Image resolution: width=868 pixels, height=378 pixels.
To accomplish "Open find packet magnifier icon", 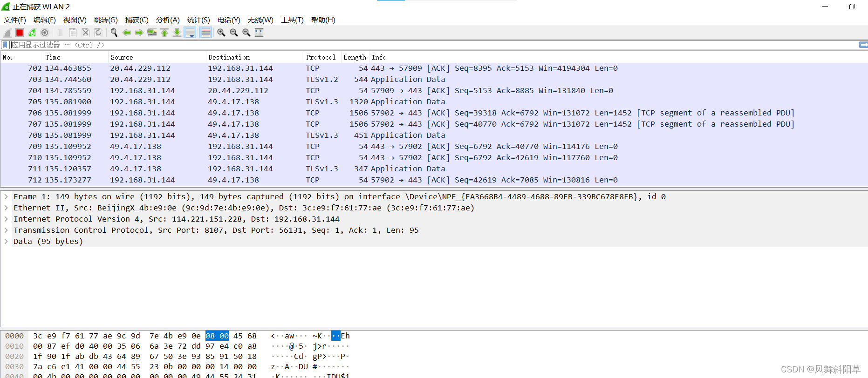I will pos(114,33).
